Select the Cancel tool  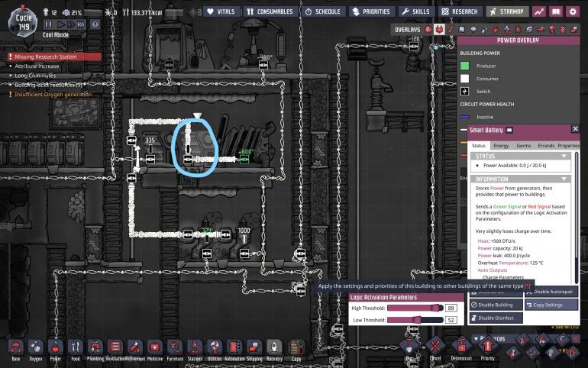435,346
